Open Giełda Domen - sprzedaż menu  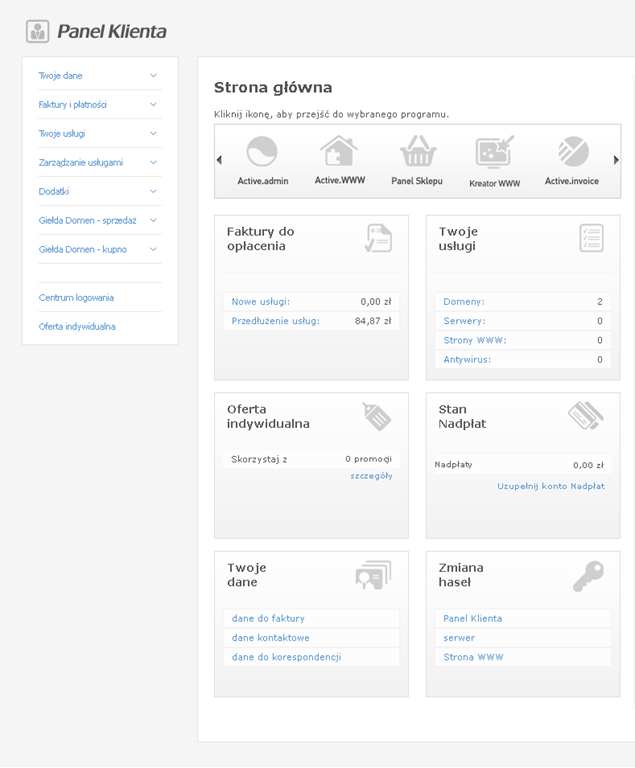point(87,221)
